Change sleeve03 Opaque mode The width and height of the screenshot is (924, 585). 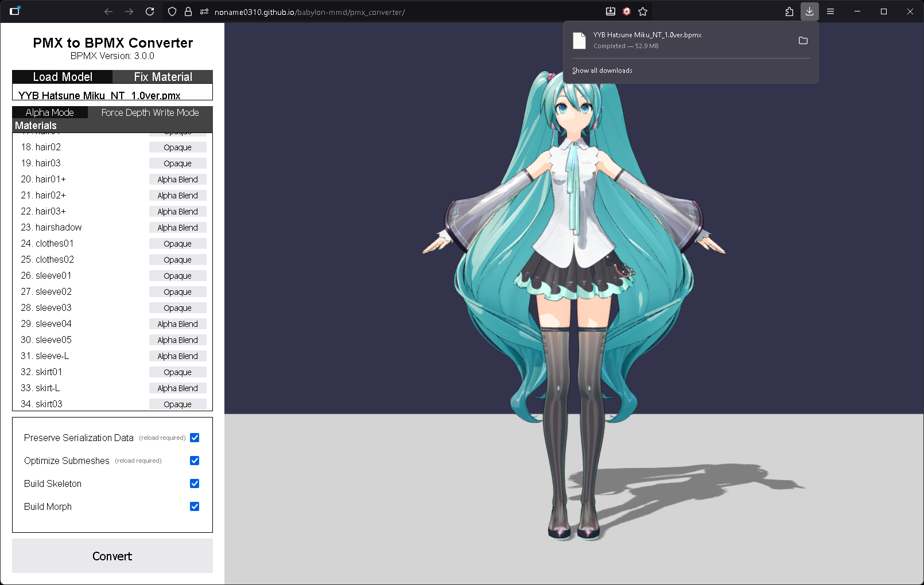[x=178, y=308]
